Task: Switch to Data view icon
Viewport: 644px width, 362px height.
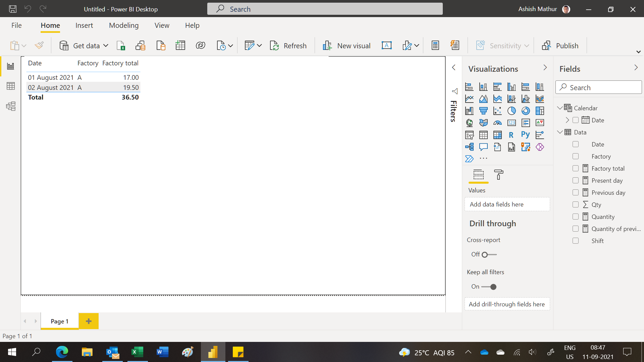Action: point(11,86)
